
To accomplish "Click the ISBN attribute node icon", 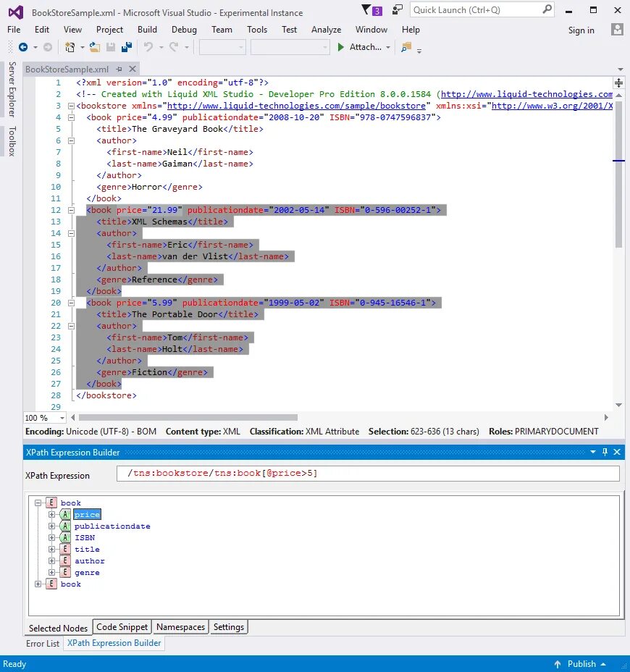I will click(x=64, y=537).
